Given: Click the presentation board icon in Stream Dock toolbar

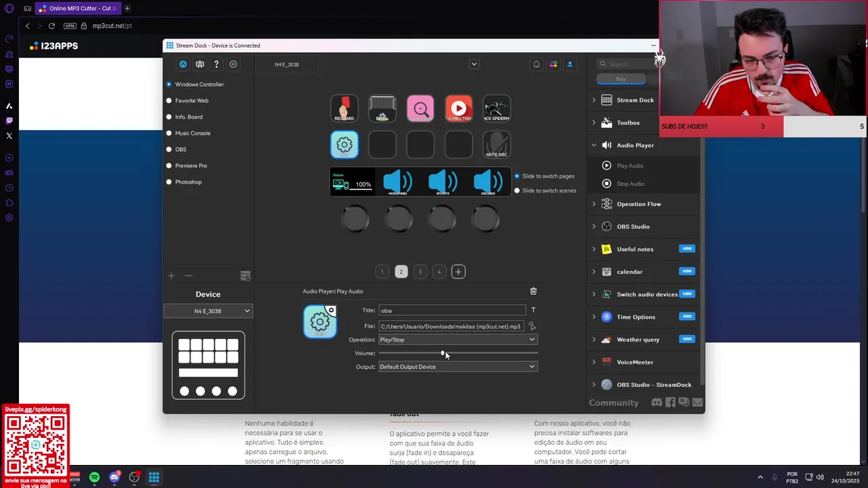Looking at the screenshot, I should pos(200,64).
